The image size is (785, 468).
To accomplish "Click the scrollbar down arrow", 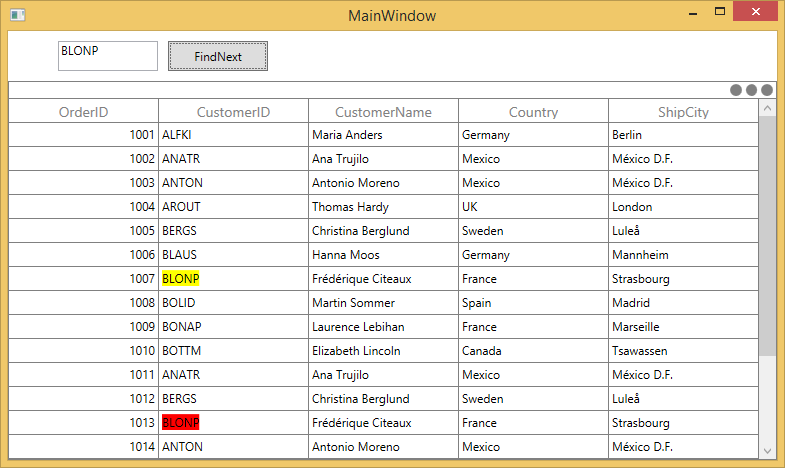I will 767,450.
